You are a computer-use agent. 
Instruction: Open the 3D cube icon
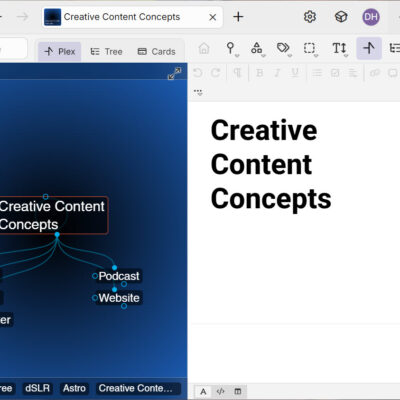(x=341, y=17)
